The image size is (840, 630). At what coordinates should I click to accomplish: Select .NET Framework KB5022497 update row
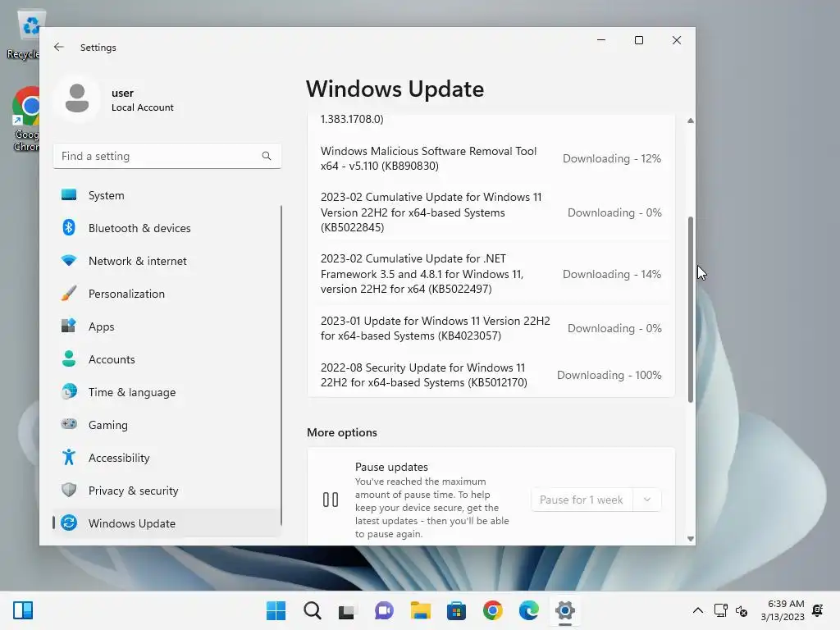(491, 274)
